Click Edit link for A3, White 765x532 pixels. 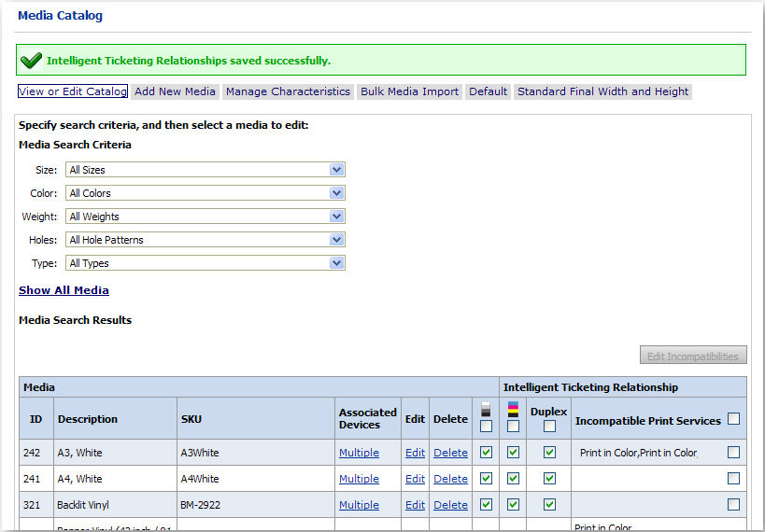[415, 453]
